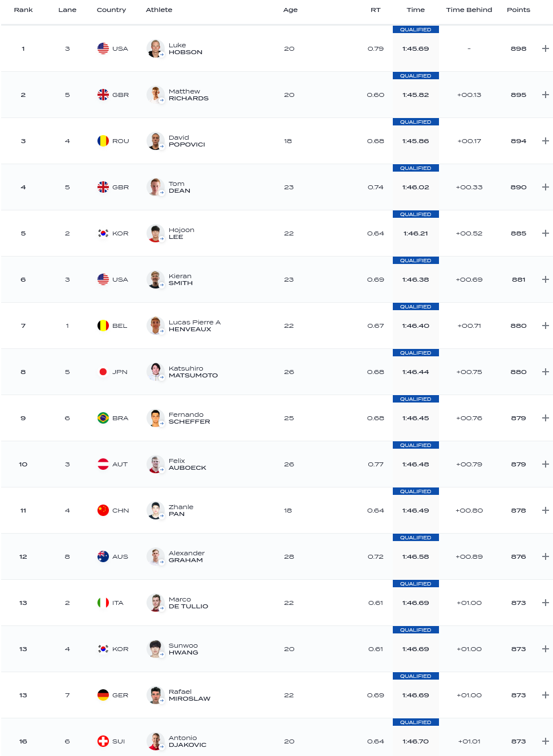Click the Brazil flag for Fernando Scheffer
553x756 pixels.
pyautogui.click(x=103, y=418)
